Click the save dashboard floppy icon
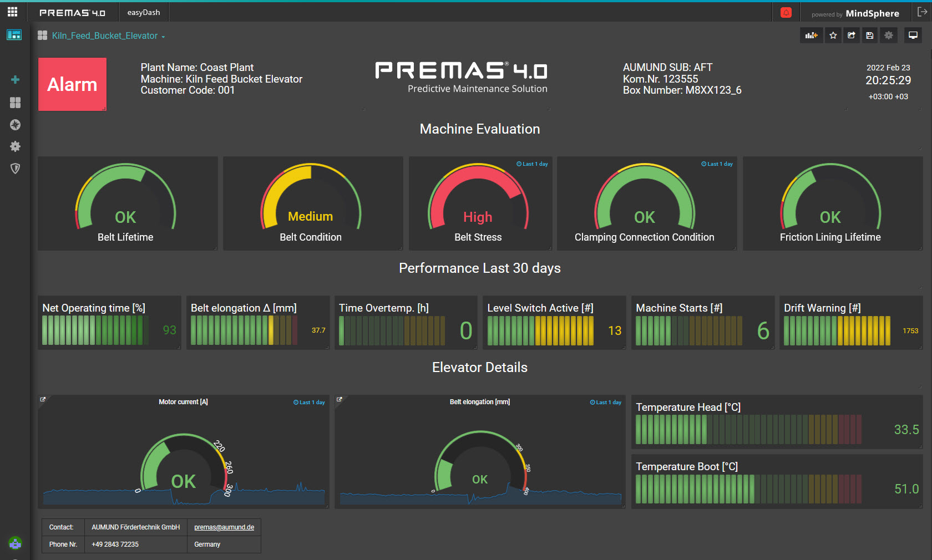 coord(870,35)
